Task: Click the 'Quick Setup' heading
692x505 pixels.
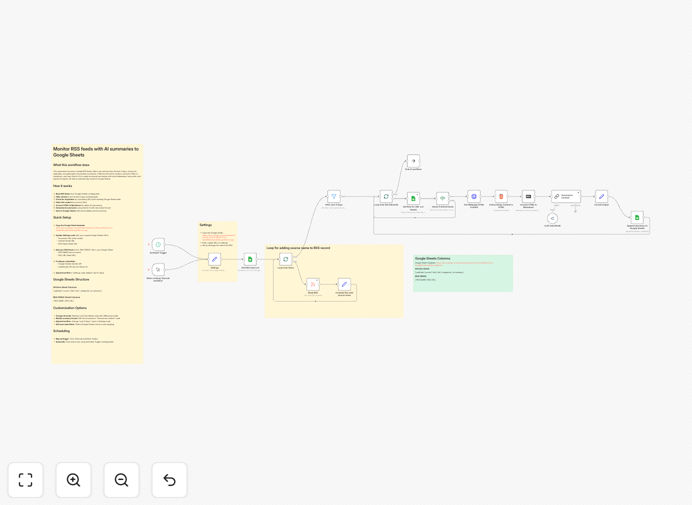Action: coord(62,218)
